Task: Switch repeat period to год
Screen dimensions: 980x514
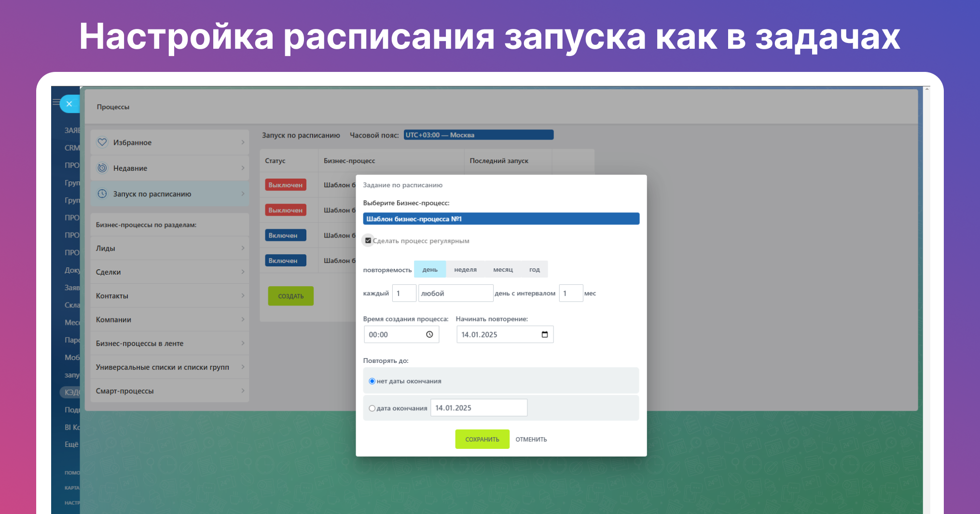Action: click(534, 269)
